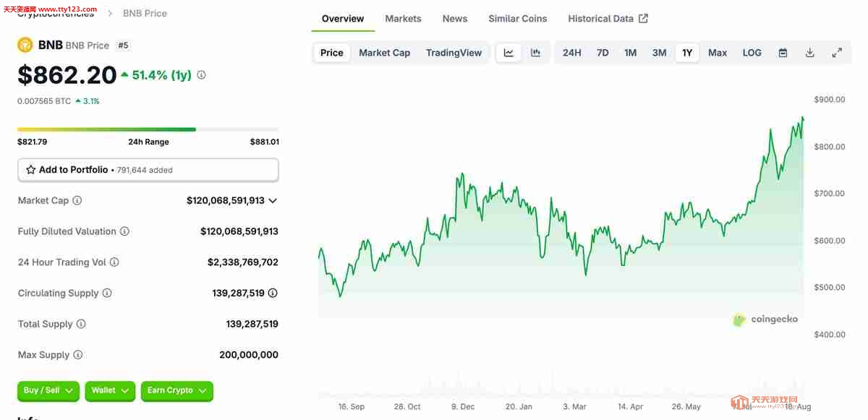This screenshot has height=420, width=868.
Task: Click the $862.20 price text
Action: click(67, 75)
